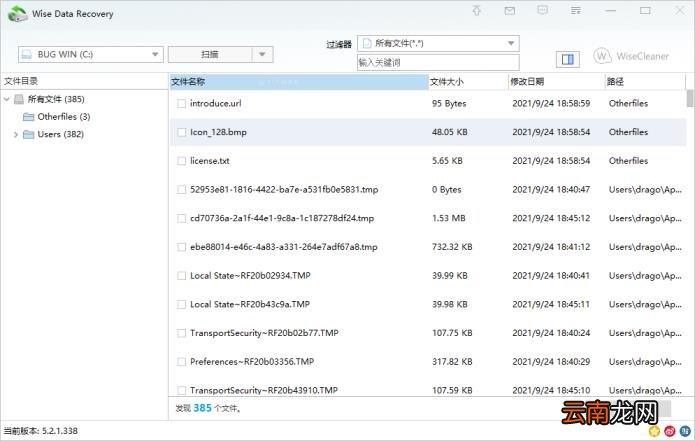Image resolution: width=695 pixels, height=441 pixels.
Task: Click the file list vertical scrollbar thumb
Action: [x=690, y=98]
